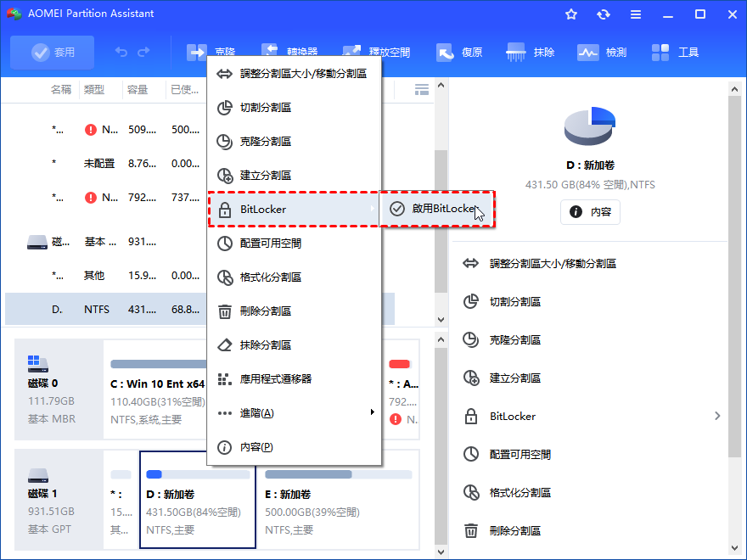Viewport: 747px width, 560px height.
Task: Sort by Type (類型) column header
Action: click(x=94, y=90)
